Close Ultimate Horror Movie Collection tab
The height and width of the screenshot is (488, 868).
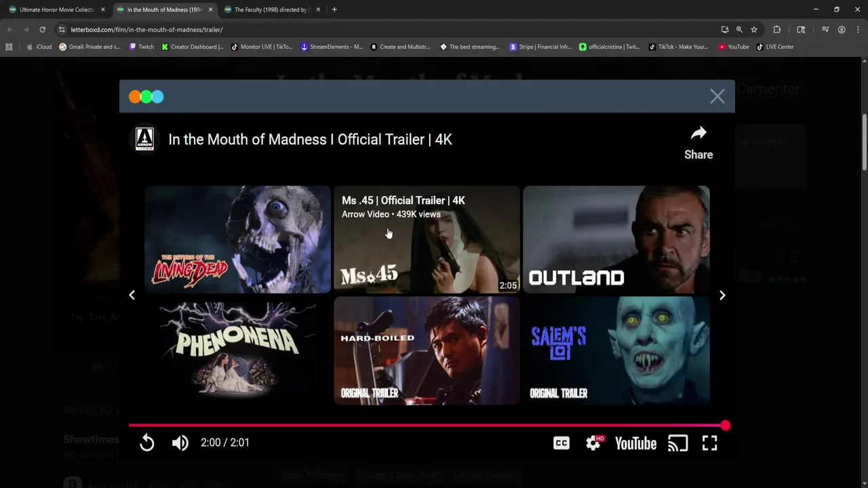click(x=103, y=9)
